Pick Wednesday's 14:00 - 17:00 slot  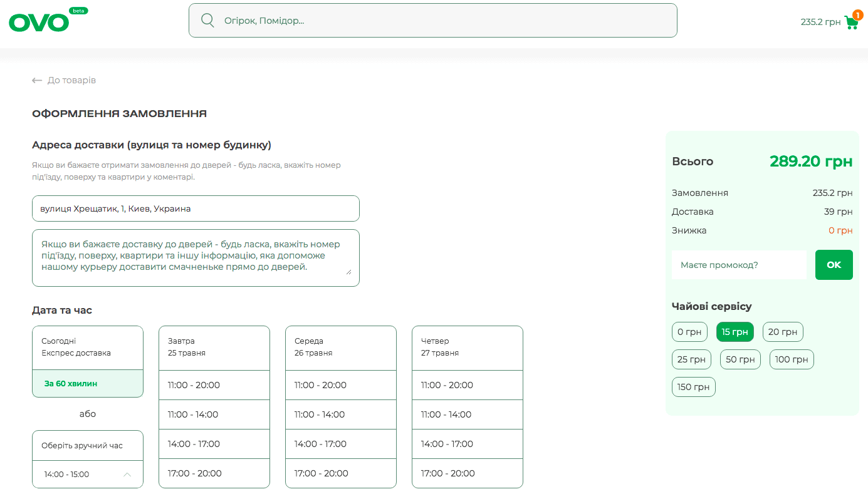tap(341, 444)
